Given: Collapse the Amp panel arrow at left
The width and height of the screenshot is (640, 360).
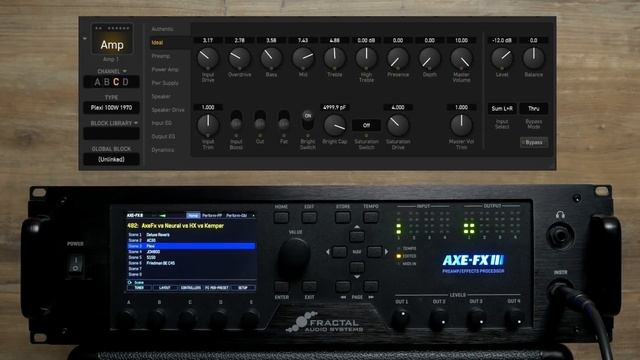Looking at the screenshot, I should (85, 39).
